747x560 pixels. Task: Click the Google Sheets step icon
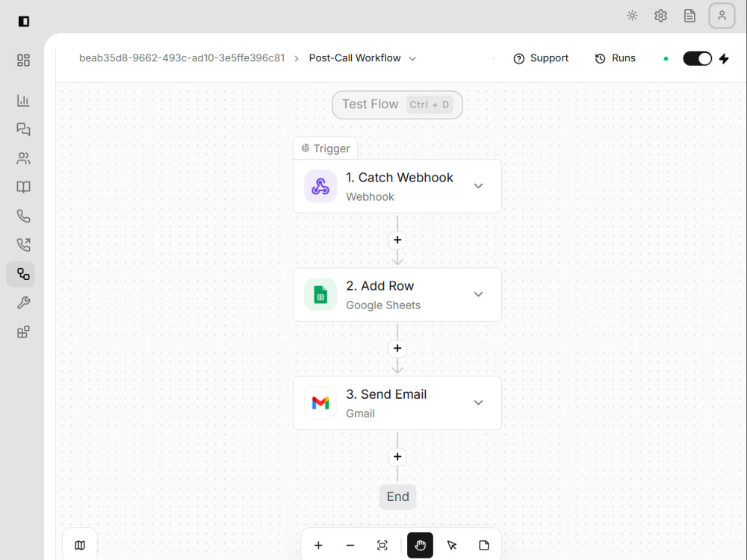tap(320, 295)
